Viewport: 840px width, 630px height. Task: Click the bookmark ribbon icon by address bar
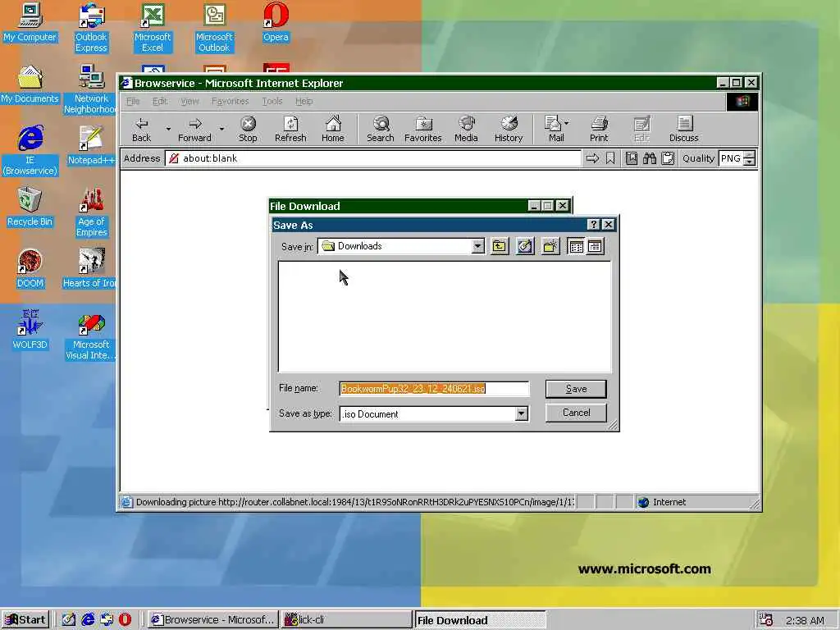pyautogui.click(x=610, y=158)
